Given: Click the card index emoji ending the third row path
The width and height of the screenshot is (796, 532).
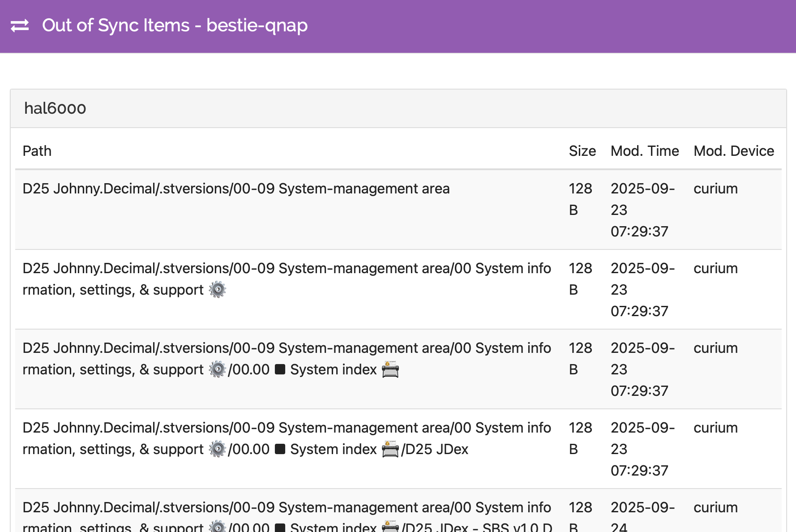Looking at the screenshot, I should pyautogui.click(x=390, y=370).
